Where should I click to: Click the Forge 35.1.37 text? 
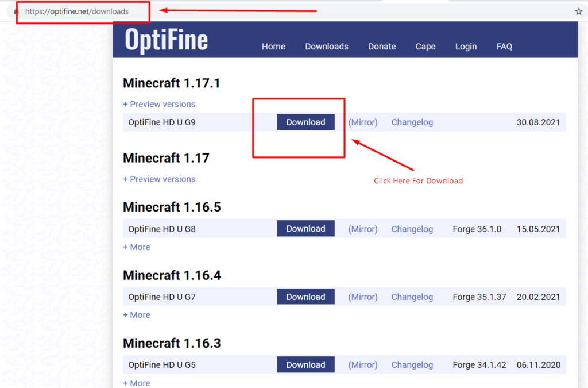[x=479, y=297]
